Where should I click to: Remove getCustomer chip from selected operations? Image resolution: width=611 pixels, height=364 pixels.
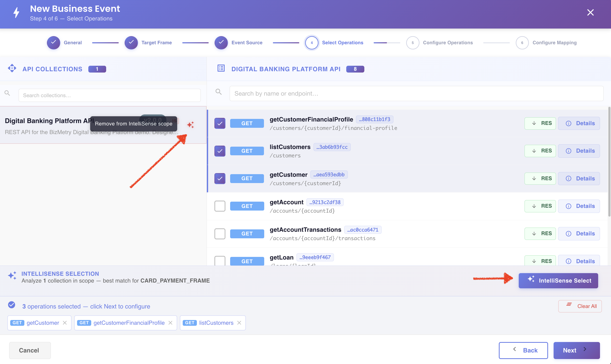coord(65,323)
